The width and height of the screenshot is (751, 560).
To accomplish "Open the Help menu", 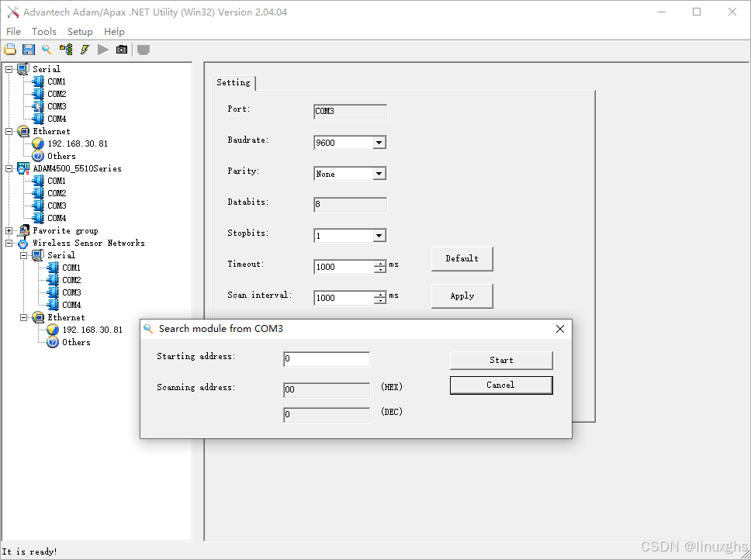I will [114, 32].
